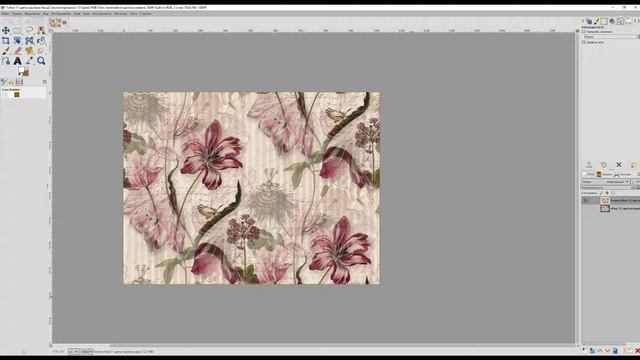Viewport: 640px width, 360px height.
Task: Select the Clone stamp tool
Action: pos(29,51)
